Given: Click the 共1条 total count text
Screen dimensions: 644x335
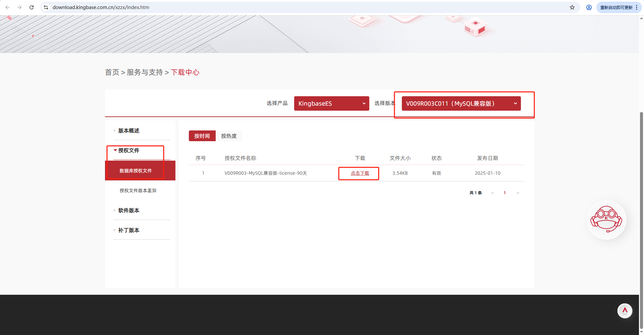Looking at the screenshot, I should coord(476,193).
